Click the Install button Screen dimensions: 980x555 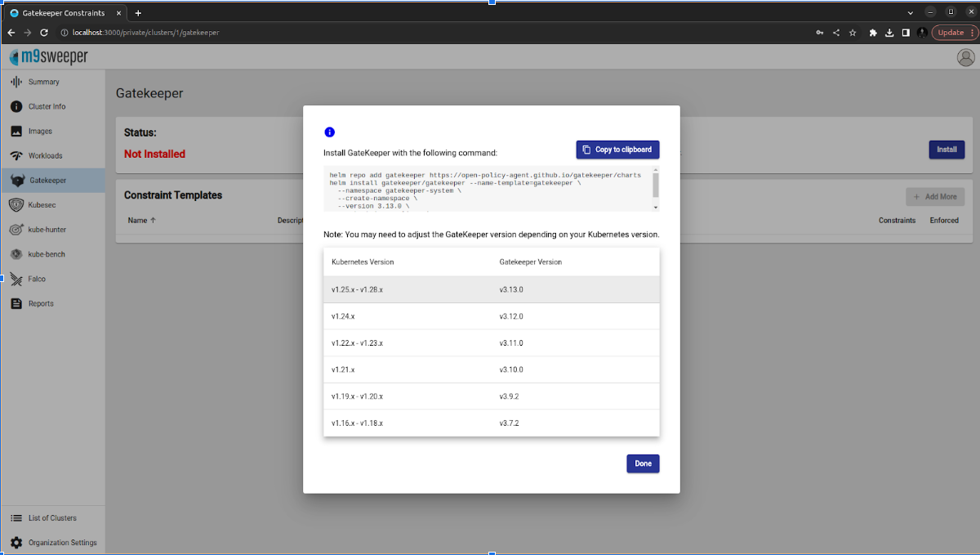(947, 150)
